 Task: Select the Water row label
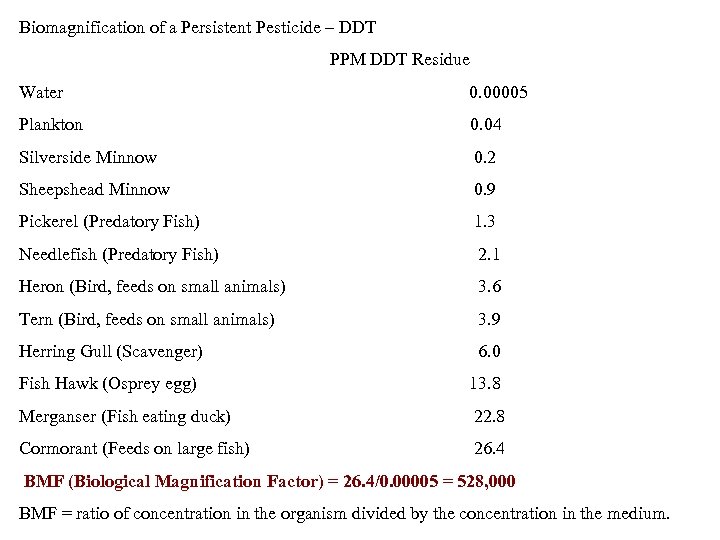tap(41, 93)
